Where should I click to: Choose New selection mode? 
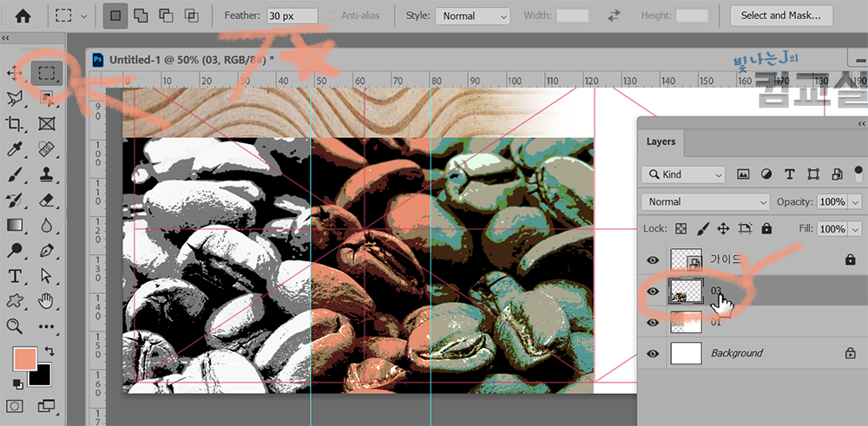[115, 16]
